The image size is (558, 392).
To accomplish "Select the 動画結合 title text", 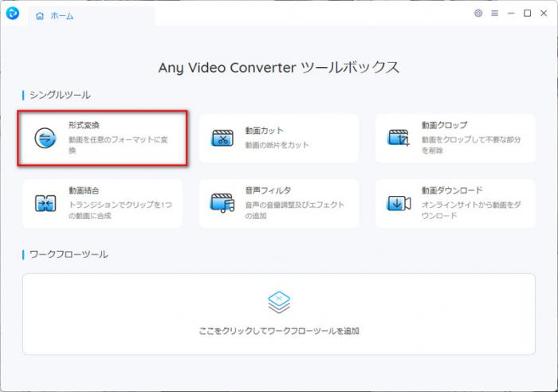I will click(x=84, y=190).
